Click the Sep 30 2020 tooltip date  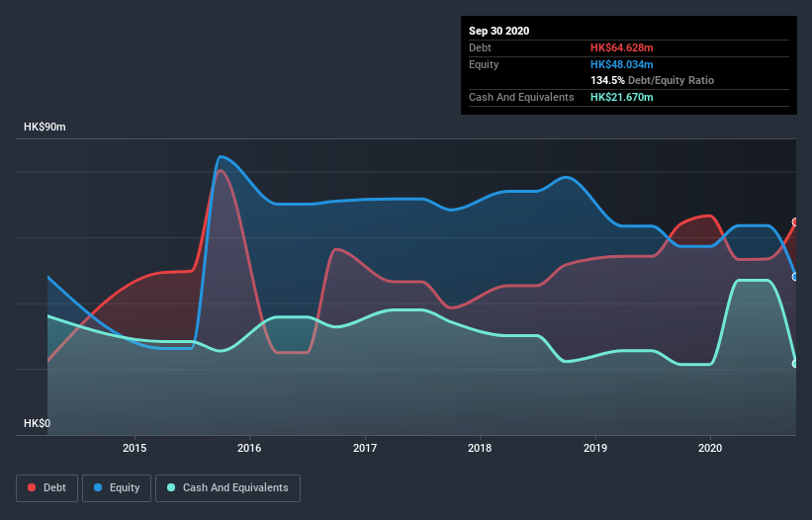499,31
